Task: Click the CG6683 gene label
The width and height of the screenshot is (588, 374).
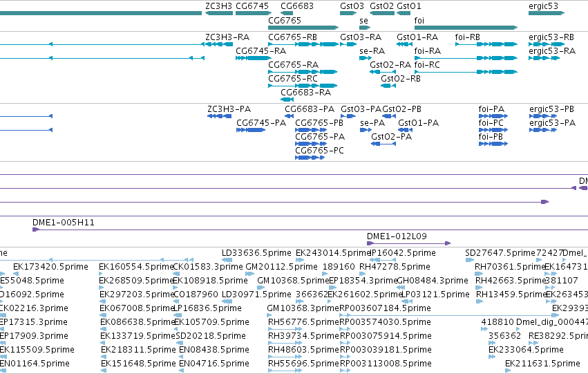Action: click(297, 6)
